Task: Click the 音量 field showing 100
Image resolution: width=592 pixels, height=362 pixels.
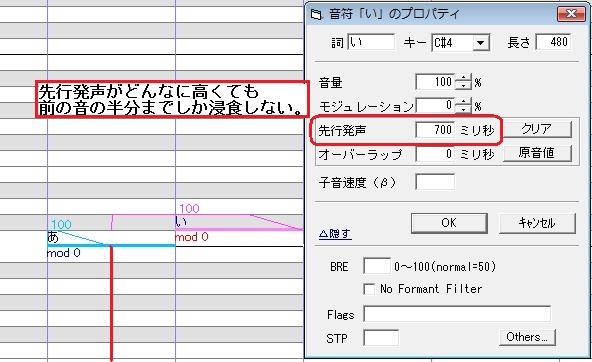Action: coord(435,82)
